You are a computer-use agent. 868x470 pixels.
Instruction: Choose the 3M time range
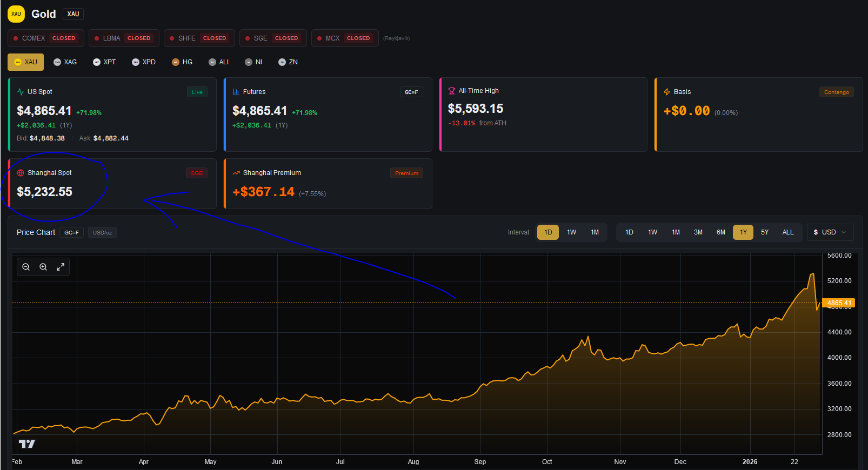[x=698, y=232]
